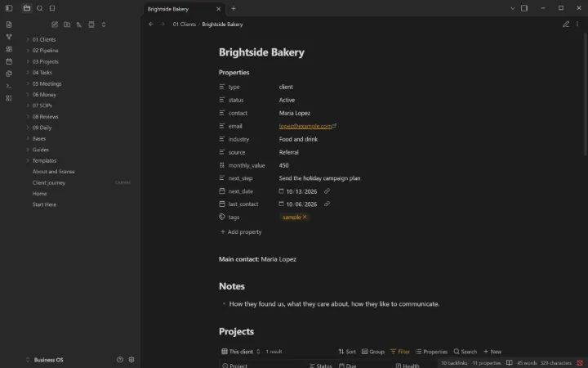Open a new tab with plus

(234, 8)
